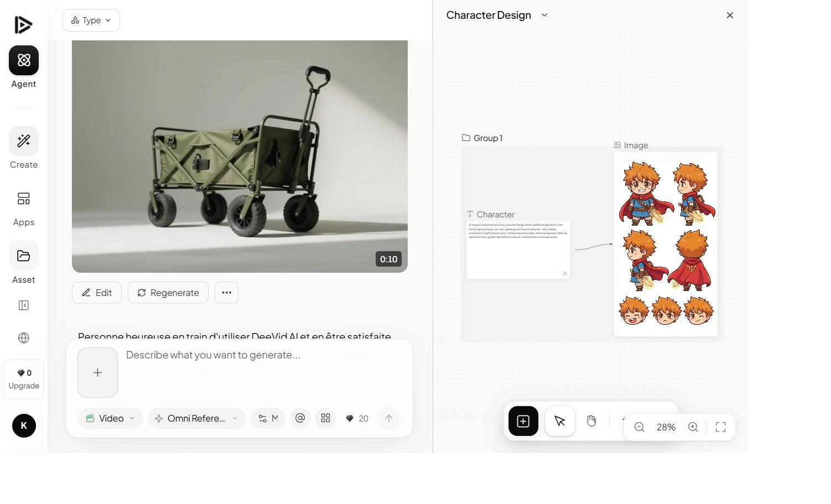Open the Type filter dropdown
Screen dimensions: 831x504
(91, 20)
